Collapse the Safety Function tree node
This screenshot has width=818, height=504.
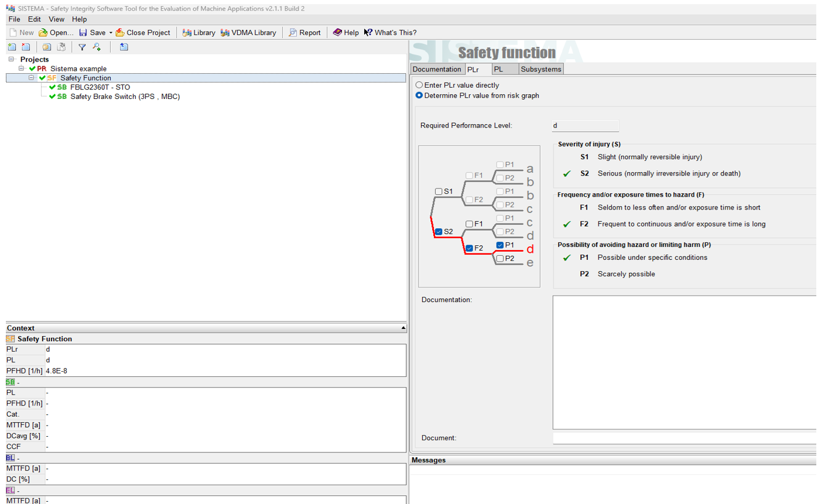click(x=32, y=78)
